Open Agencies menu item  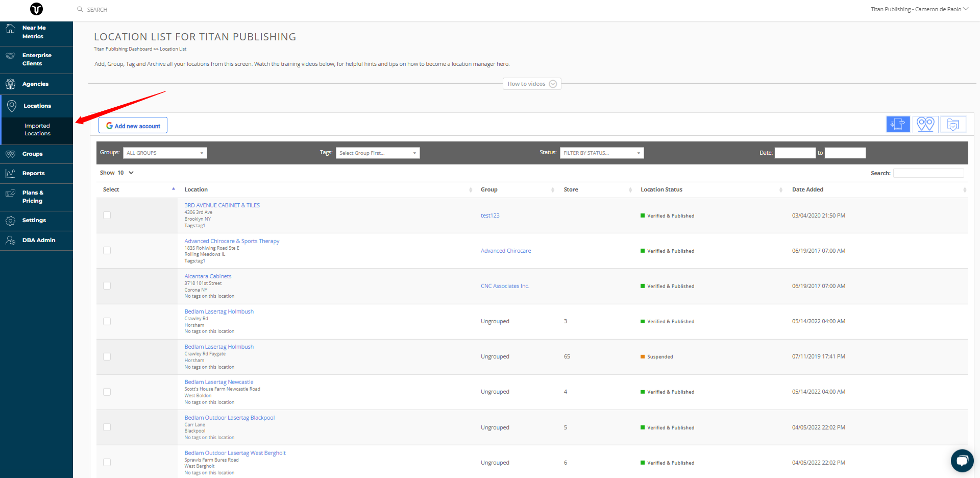(x=36, y=84)
